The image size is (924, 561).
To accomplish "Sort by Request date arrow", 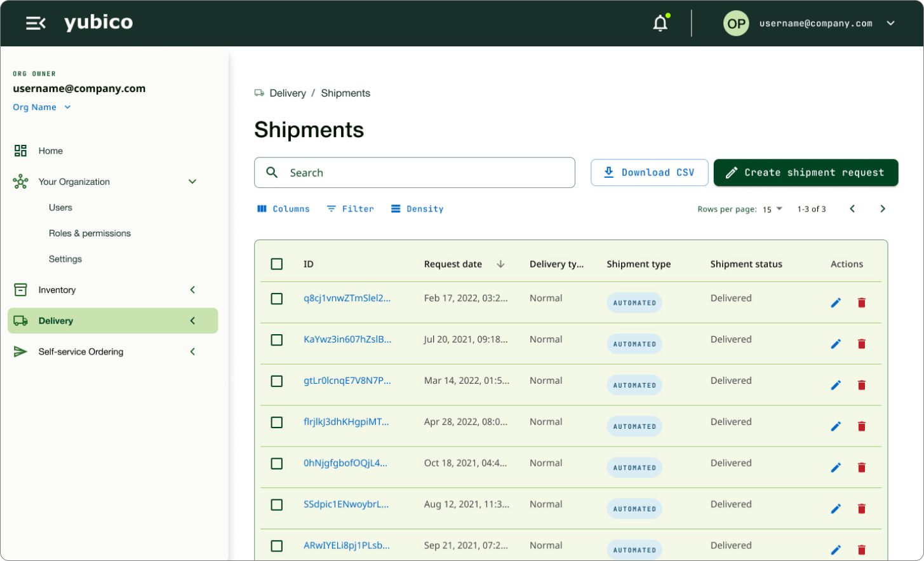I will click(500, 264).
